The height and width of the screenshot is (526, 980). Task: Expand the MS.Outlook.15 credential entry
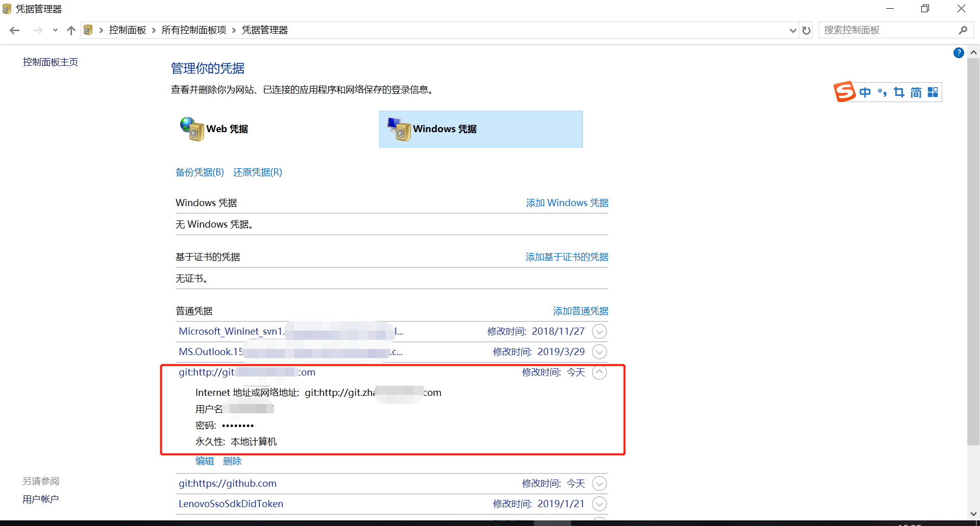(599, 352)
